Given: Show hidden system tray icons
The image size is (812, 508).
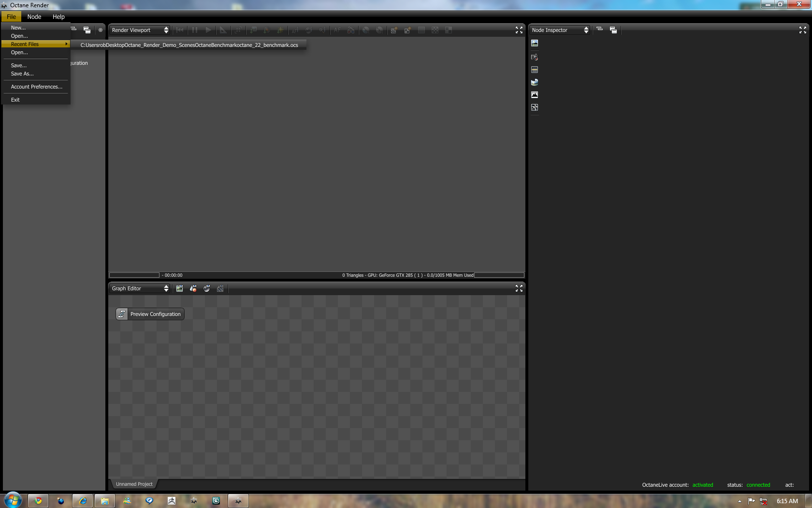Looking at the screenshot, I should (x=739, y=501).
